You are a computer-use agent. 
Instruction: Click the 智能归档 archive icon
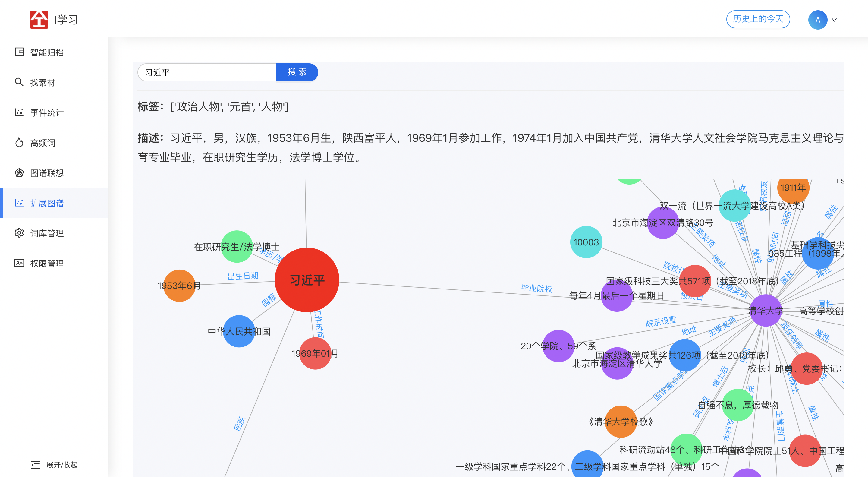tap(19, 52)
